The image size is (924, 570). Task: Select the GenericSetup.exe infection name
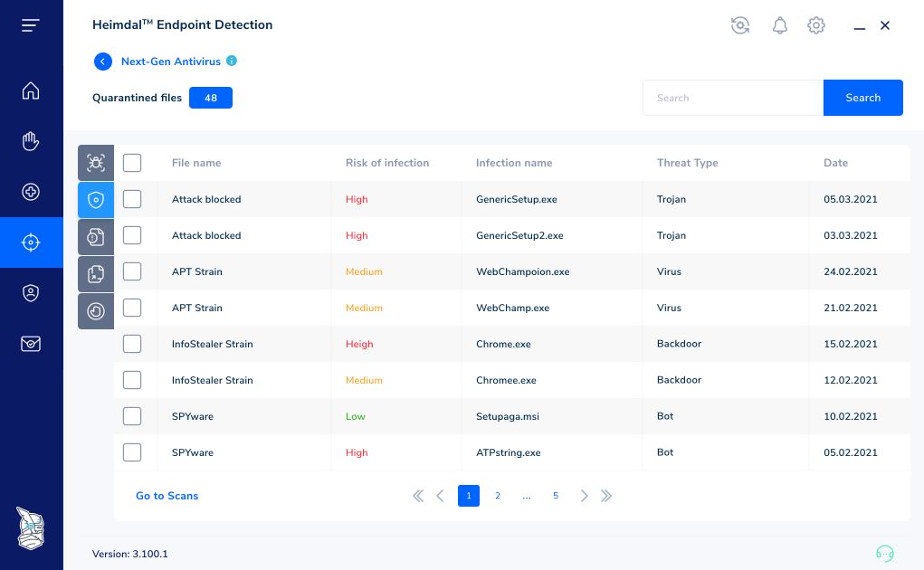[x=516, y=200]
